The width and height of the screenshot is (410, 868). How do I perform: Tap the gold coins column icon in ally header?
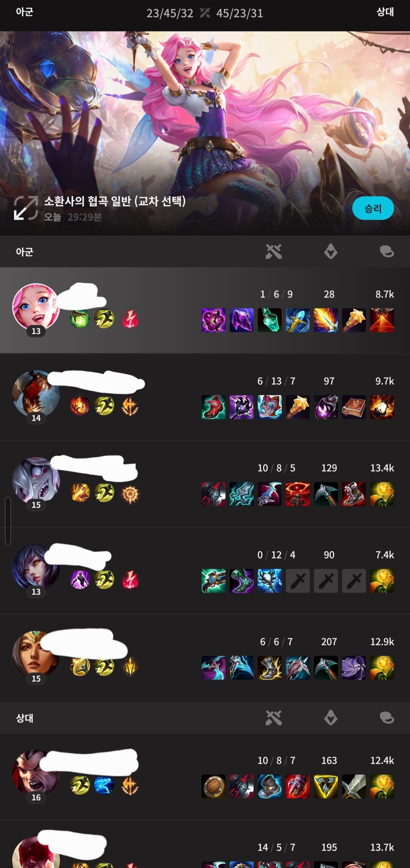[387, 252]
